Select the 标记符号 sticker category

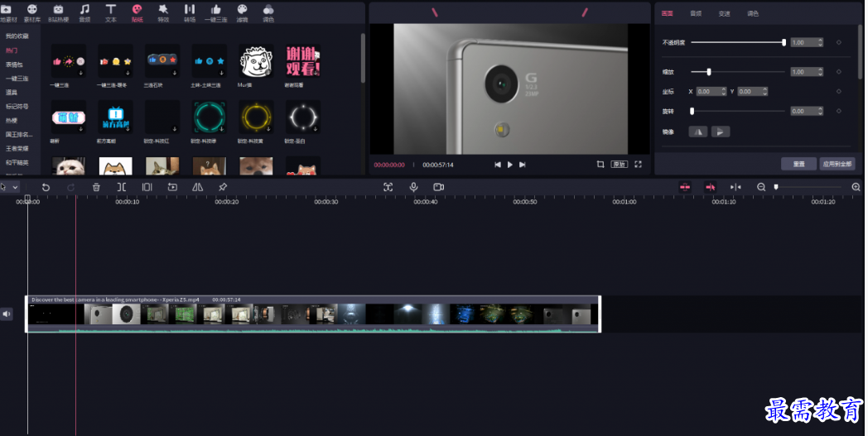(x=17, y=106)
